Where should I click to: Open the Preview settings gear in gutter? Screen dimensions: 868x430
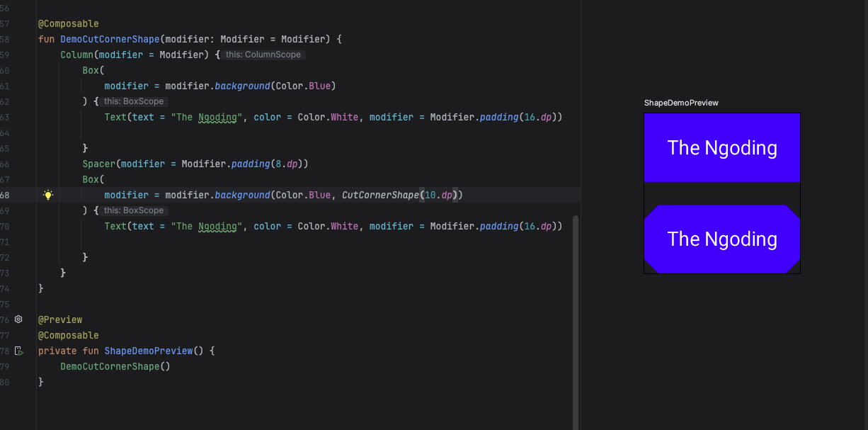point(19,319)
